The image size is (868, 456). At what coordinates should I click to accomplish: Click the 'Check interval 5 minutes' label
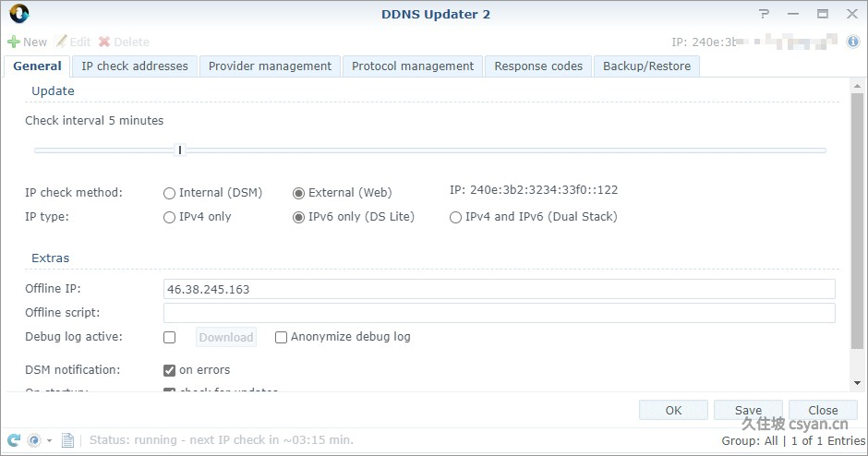[x=94, y=121]
